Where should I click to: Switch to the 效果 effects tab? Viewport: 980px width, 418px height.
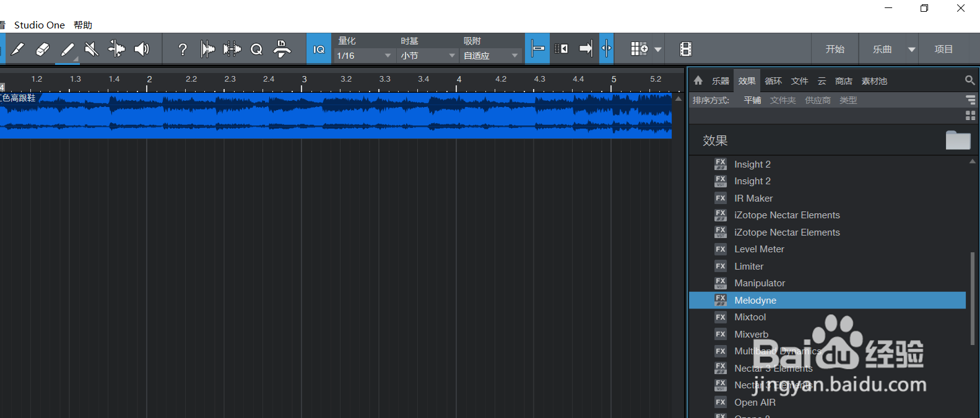[747, 81]
